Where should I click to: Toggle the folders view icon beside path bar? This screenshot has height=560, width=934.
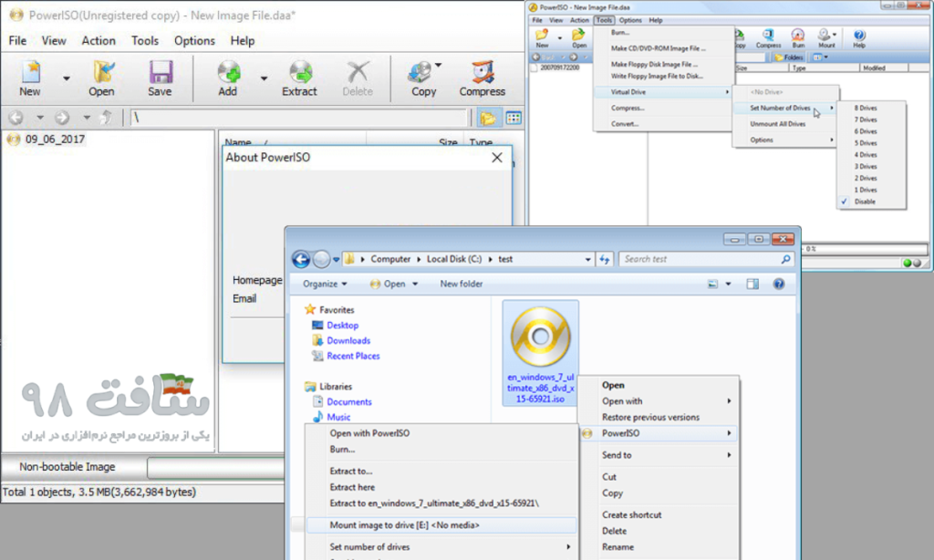[x=489, y=118]
